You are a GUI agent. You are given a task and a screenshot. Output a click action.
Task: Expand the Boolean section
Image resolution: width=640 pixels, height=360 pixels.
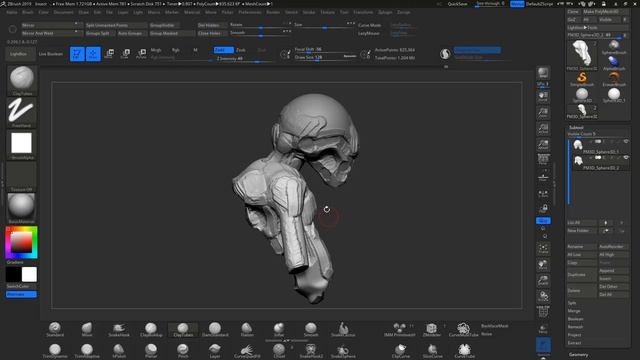(x=576, y=319)
